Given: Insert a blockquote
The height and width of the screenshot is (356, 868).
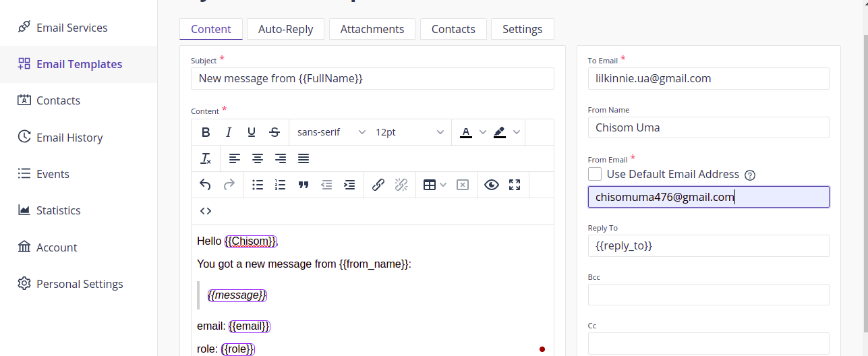Looking at the screenshot, I should click(303, 185).
